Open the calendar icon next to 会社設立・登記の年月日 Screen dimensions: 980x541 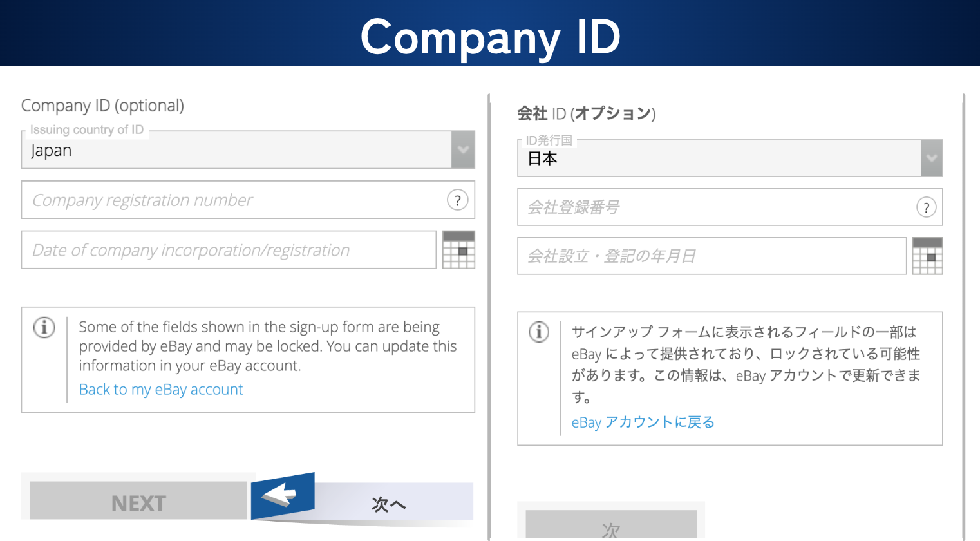(x=928, y=256)
